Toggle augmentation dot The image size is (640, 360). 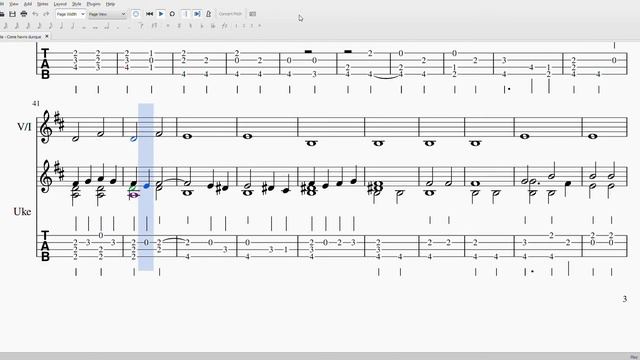pos(118,27)
